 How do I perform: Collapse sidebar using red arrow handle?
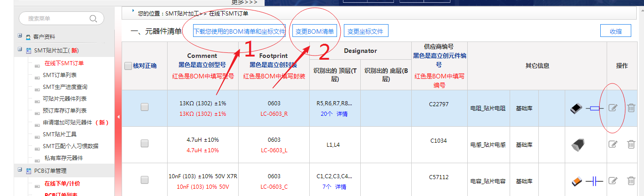[118, 117]
